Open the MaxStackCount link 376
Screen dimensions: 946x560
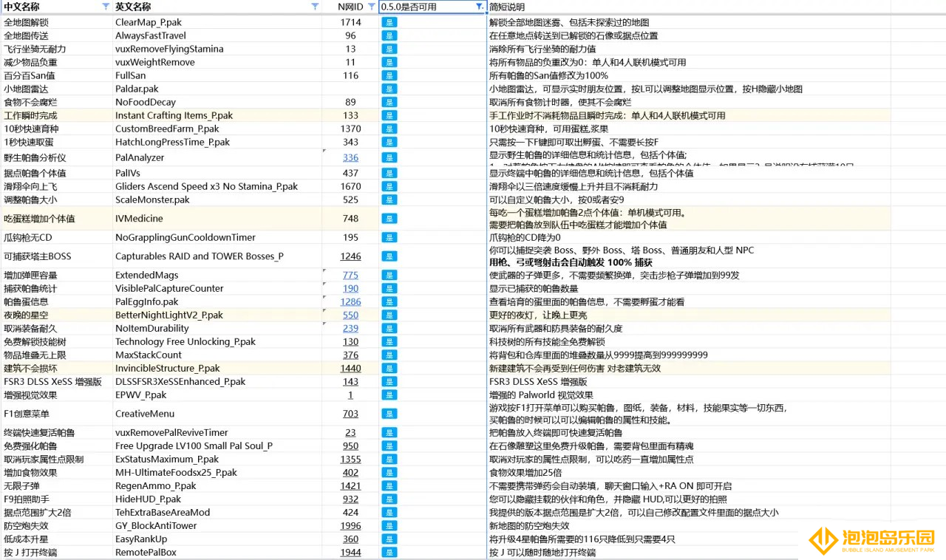point(350,355)
